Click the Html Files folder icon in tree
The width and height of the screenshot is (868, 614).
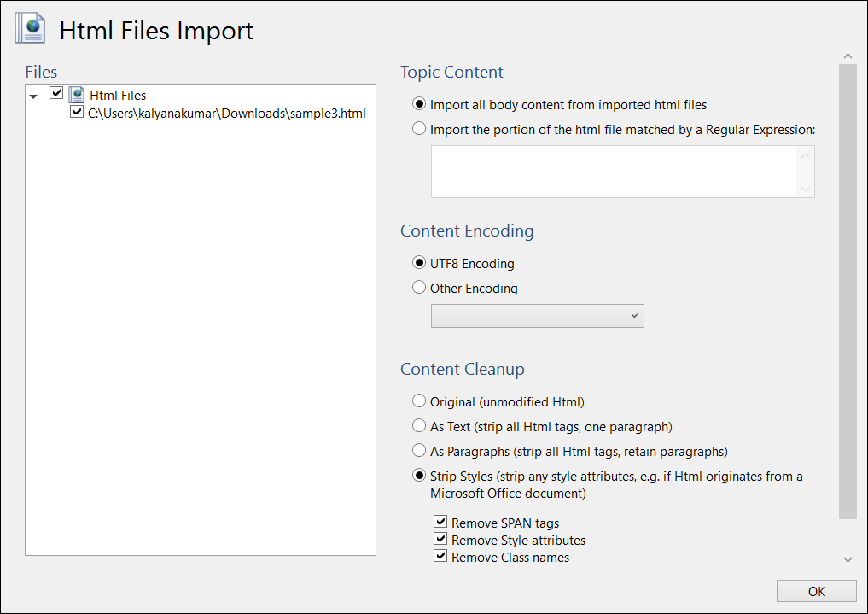coord(77,95)
